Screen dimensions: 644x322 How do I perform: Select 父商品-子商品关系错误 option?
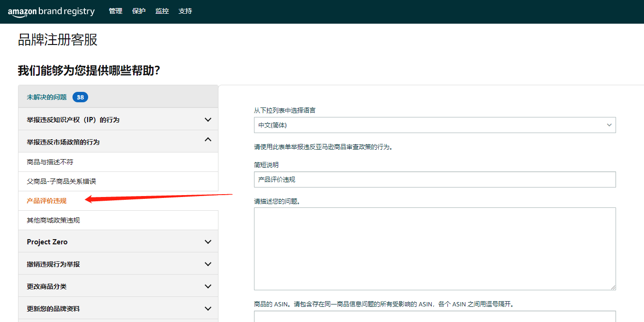(x=118, y=181)
